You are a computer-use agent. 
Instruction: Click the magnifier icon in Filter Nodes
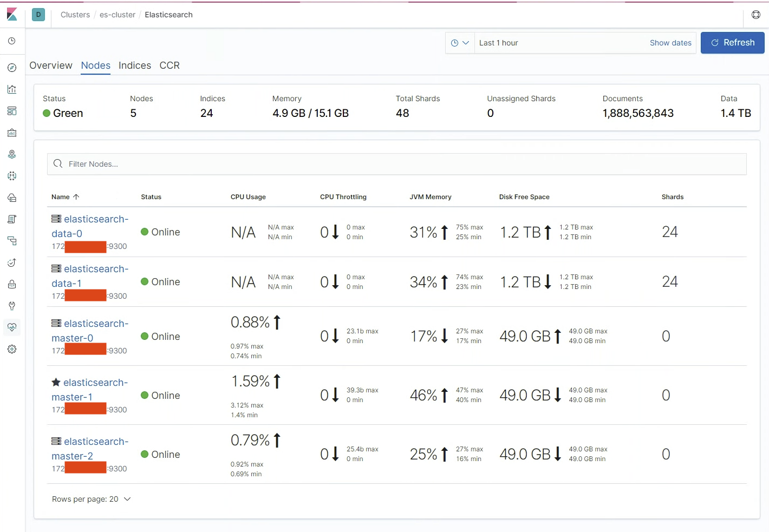tap(58, 163)
